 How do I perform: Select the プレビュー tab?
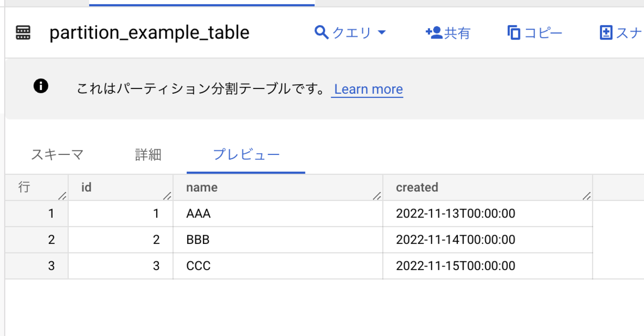click(x=246, y=155)
